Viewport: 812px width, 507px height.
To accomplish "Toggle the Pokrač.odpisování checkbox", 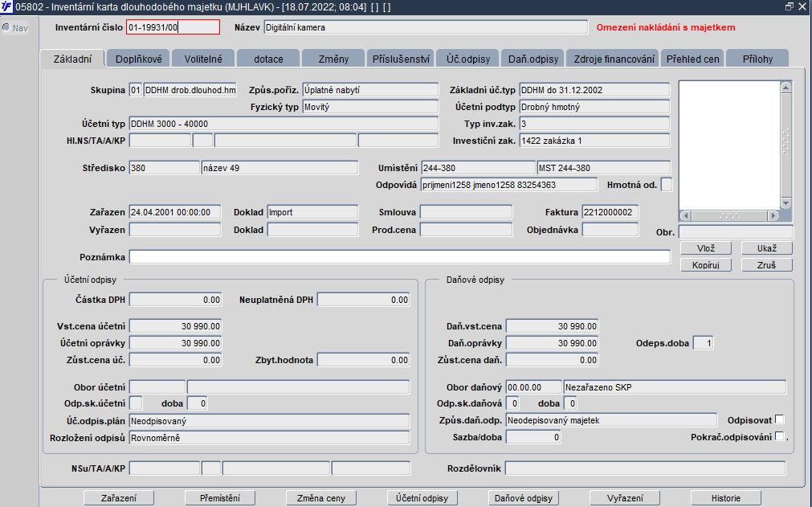I will [779, 436].
